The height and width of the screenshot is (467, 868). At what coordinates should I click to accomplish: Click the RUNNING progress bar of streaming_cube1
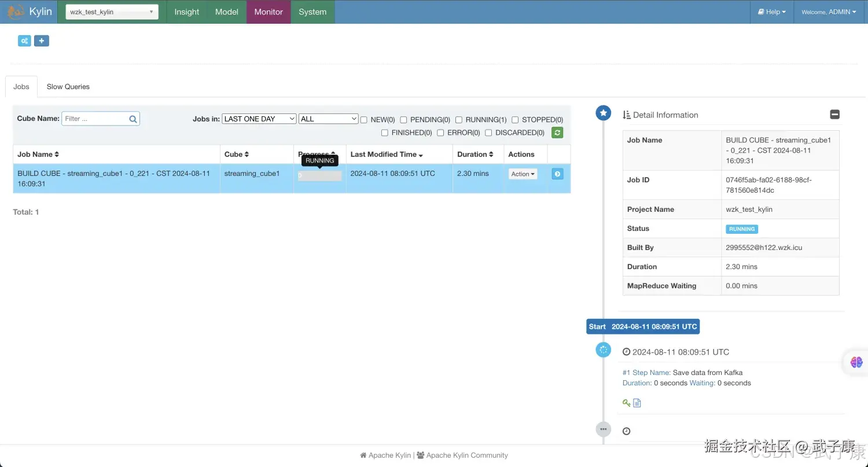coord(319,176)
